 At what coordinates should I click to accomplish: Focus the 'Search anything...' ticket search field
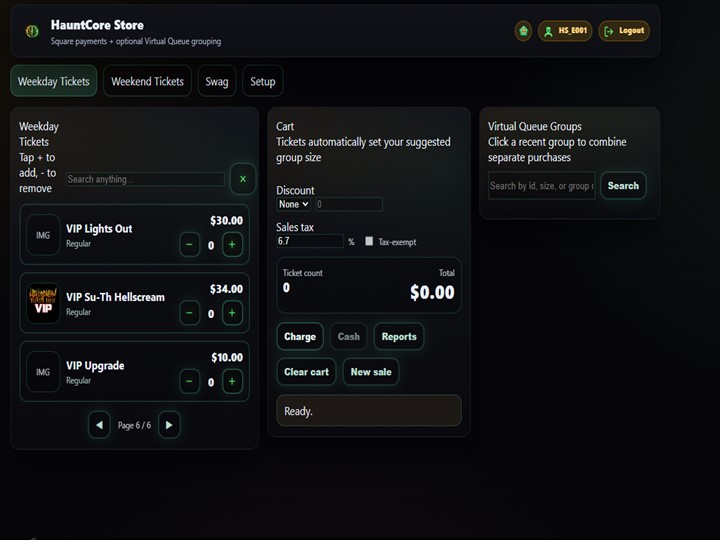click(x=145, y=179)
